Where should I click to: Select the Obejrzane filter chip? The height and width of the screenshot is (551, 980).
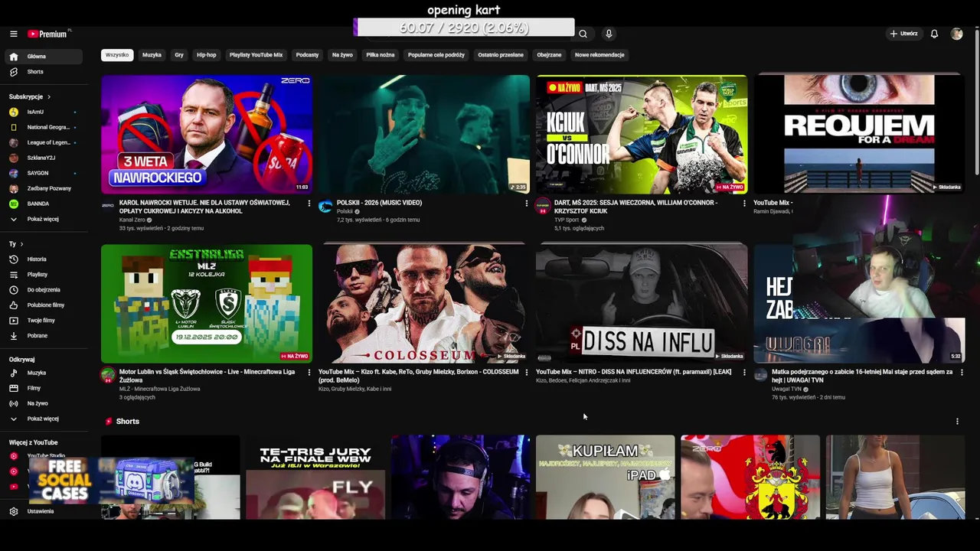point(549,55)
